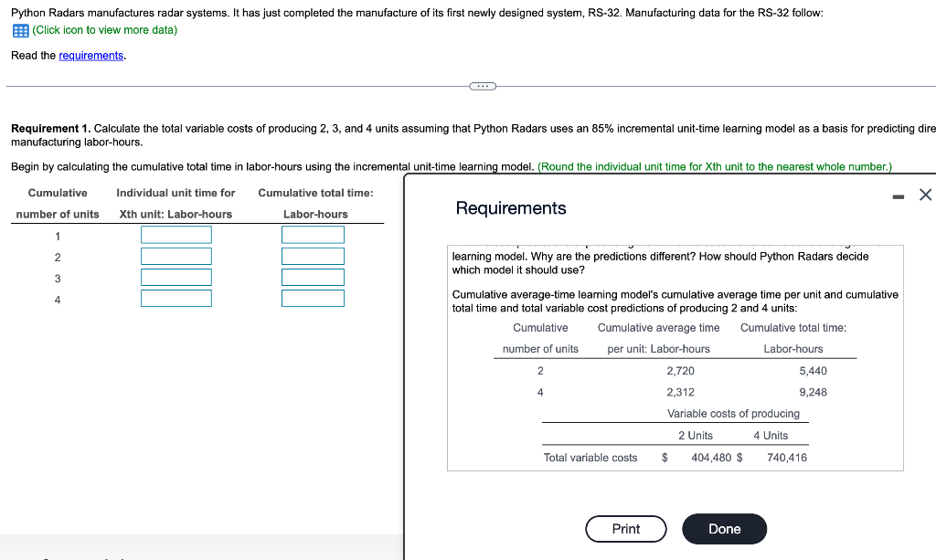Click the Requirements dialog heading
This screenshot has width=936, height=560.
click(511, 208)
